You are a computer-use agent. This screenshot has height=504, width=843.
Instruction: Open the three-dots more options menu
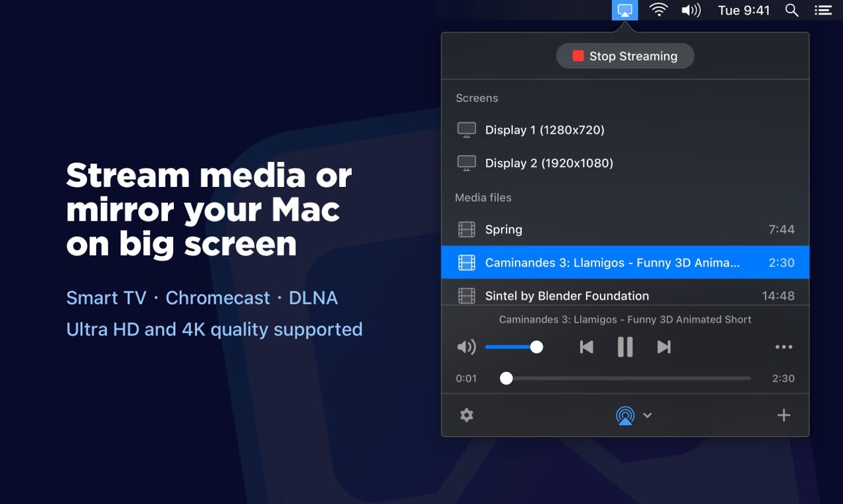[784, 347]
